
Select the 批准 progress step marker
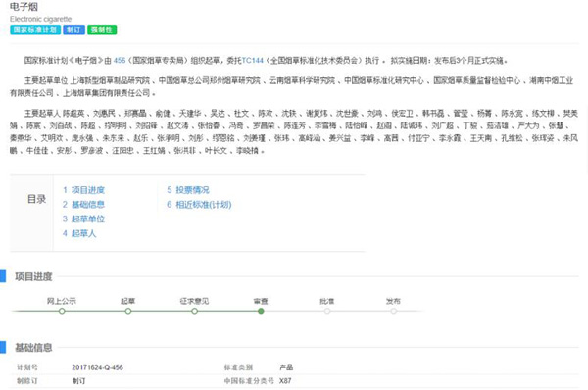pyautogui.click(x=327, y=311)
